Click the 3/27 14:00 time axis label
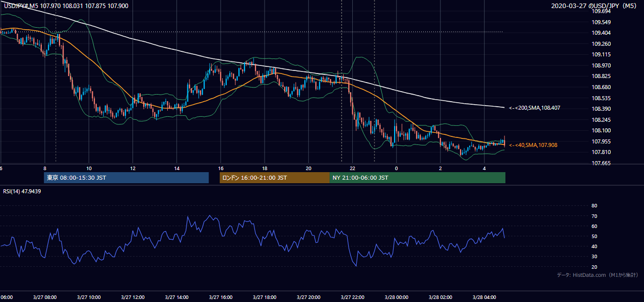Viewport: 644px width, 302px height. (x=177, y=297)
